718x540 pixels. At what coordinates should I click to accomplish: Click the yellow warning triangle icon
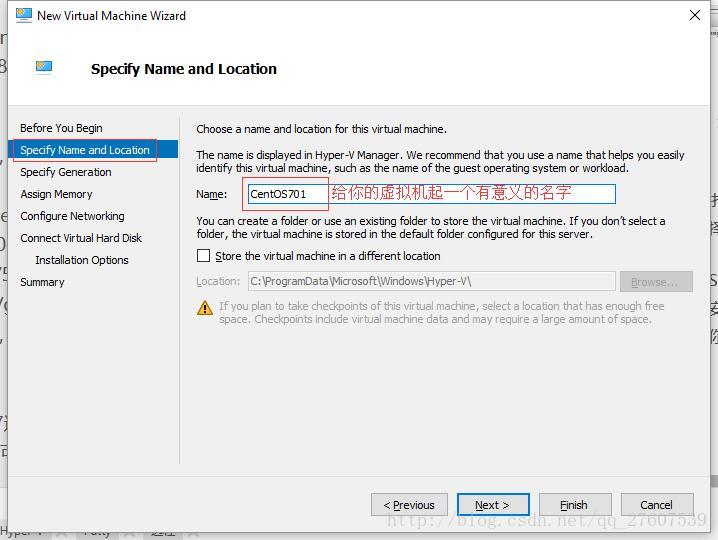tap(205, 308)
